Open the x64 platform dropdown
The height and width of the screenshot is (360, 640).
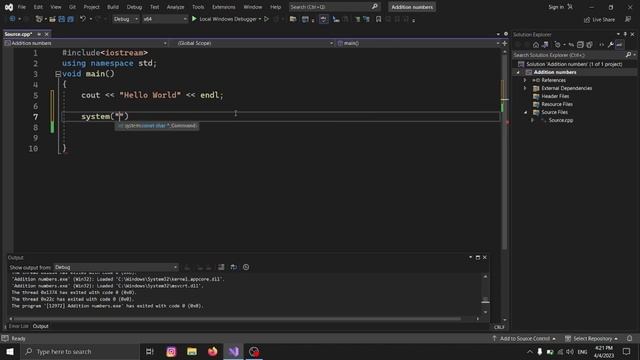[164, 19]
